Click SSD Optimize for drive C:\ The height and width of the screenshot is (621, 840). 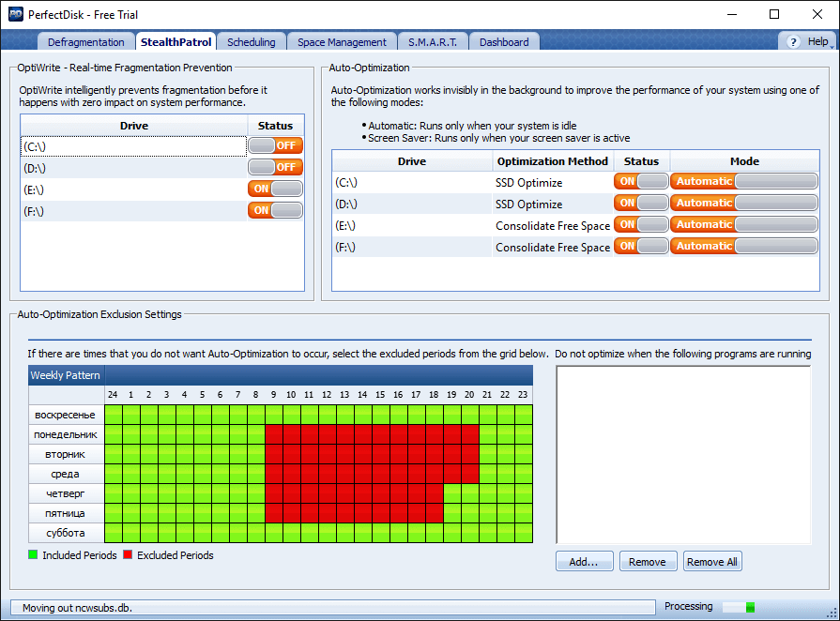click(528, 183)
